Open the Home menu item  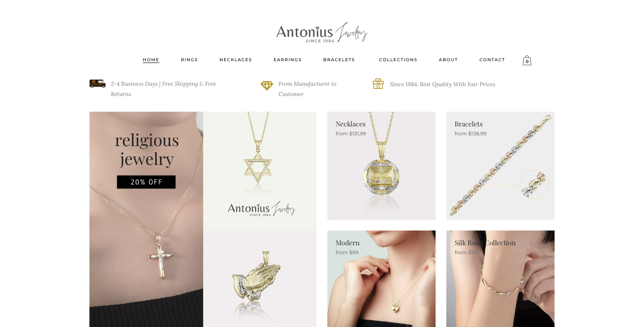tap(151, 60)
